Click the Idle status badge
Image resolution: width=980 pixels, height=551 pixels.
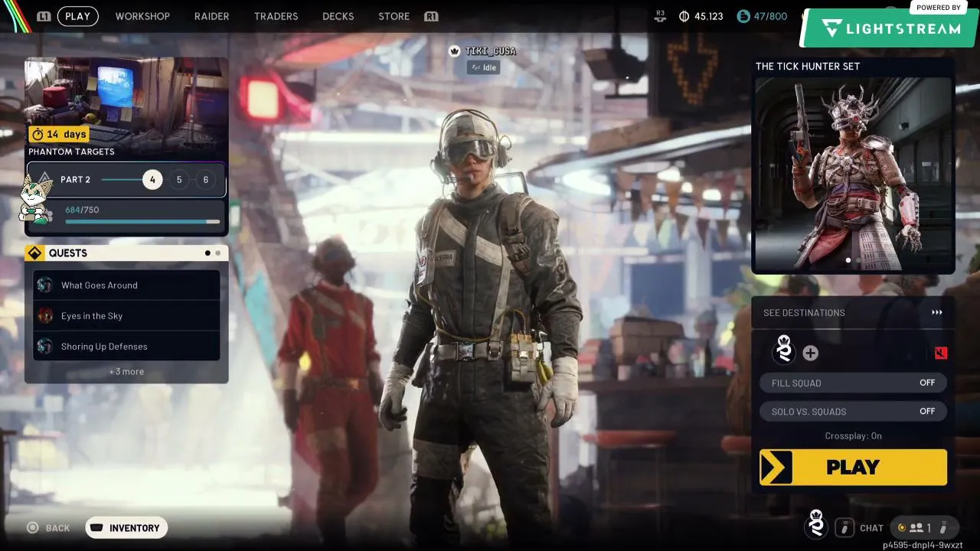click(483, 67)
